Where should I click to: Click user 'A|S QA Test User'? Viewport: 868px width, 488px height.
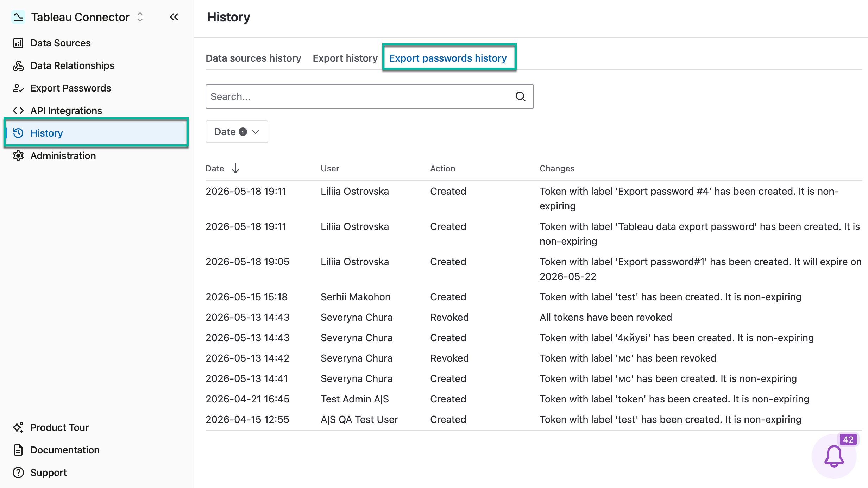pos(359,419)
